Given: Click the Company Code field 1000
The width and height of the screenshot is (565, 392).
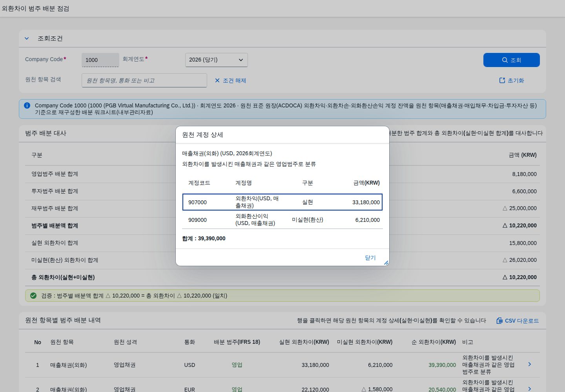Looking at the screenshot, I should pos(100,60).
